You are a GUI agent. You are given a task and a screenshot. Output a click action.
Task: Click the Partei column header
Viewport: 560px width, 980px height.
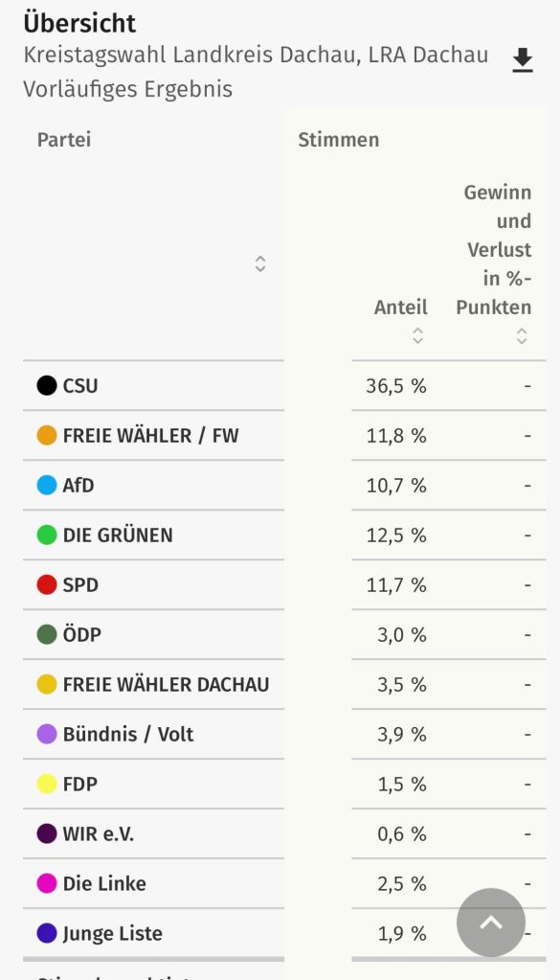click(64, 139)
